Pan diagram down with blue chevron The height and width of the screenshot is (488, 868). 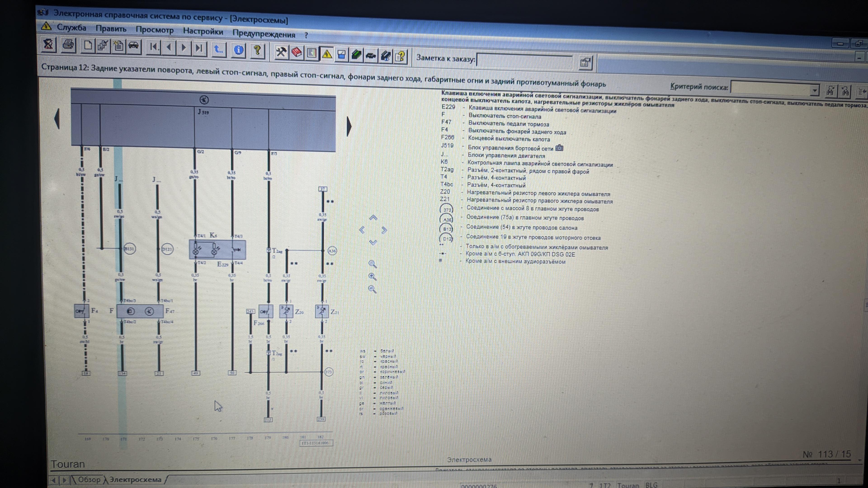[373, 242]
